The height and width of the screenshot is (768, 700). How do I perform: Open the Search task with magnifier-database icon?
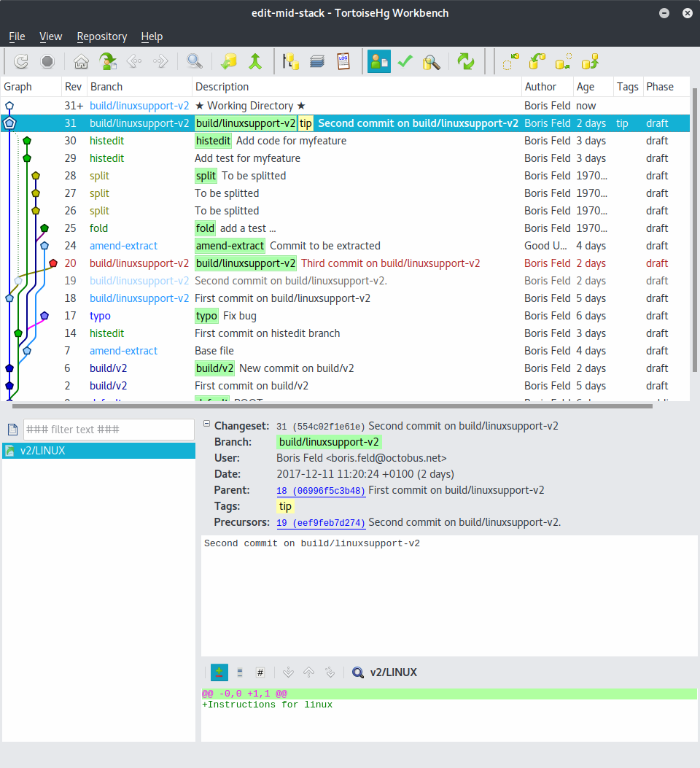coord(431,62)
